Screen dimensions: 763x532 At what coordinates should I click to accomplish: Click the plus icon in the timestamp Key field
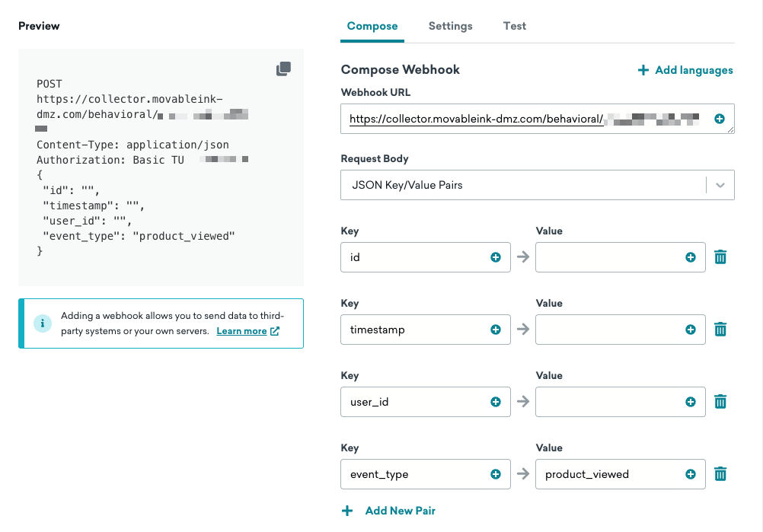[x=496, y=329]
